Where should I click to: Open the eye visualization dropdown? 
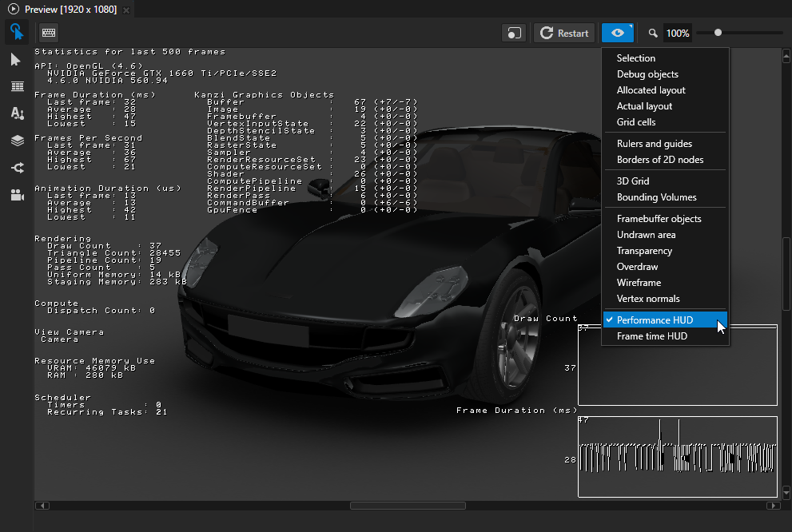(618, 32)
